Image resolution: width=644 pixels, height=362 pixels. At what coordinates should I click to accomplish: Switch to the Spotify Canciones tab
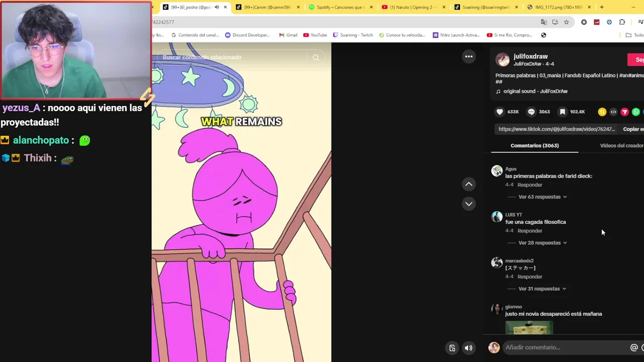click(x=340, y=7)
